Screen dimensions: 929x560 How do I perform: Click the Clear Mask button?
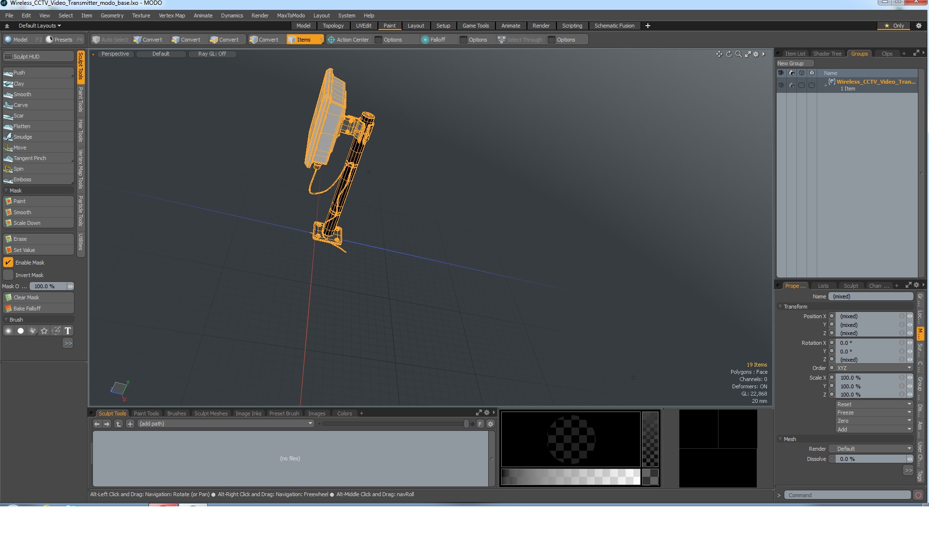(26, 297)
